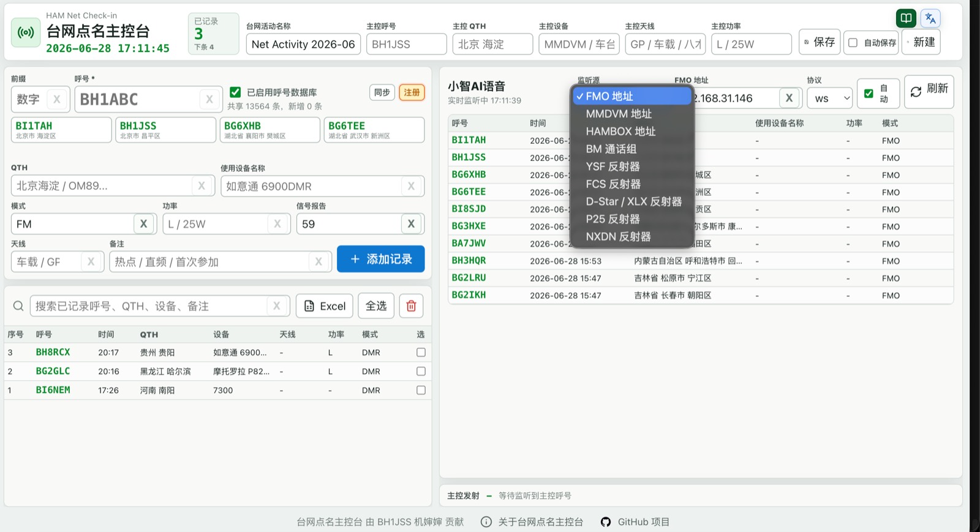Choose FMO 地址 in the list
The image size is (980, 532).
coord(631,96)
